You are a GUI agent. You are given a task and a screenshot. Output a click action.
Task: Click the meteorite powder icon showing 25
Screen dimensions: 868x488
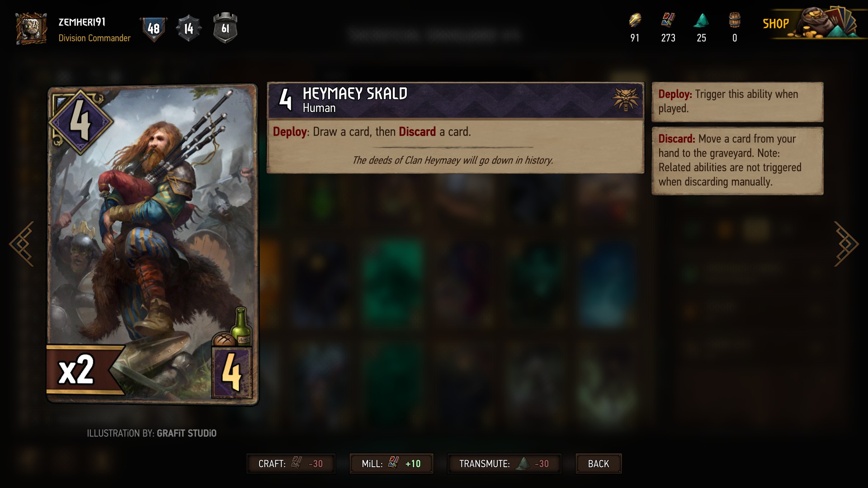tap(701, 20)
